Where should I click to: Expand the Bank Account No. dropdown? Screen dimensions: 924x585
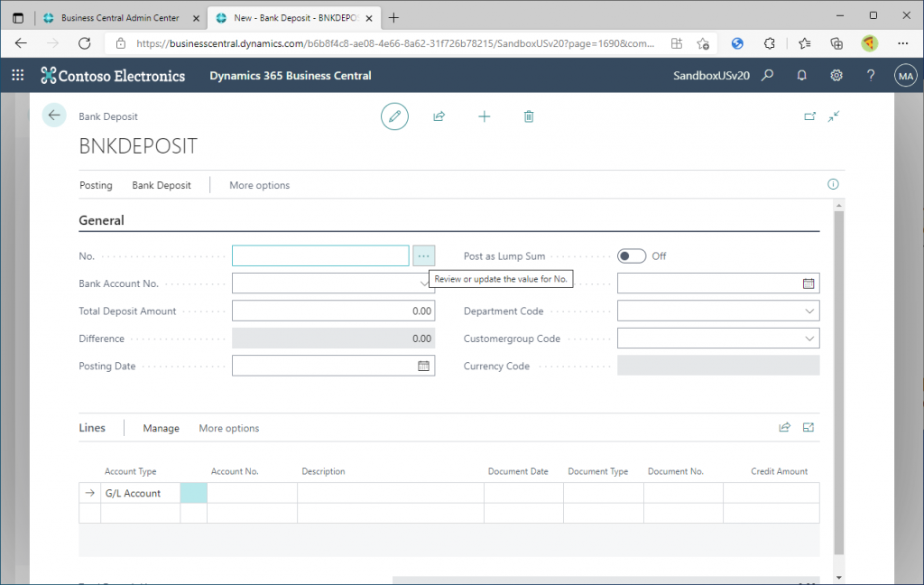[x=423, y=283]
